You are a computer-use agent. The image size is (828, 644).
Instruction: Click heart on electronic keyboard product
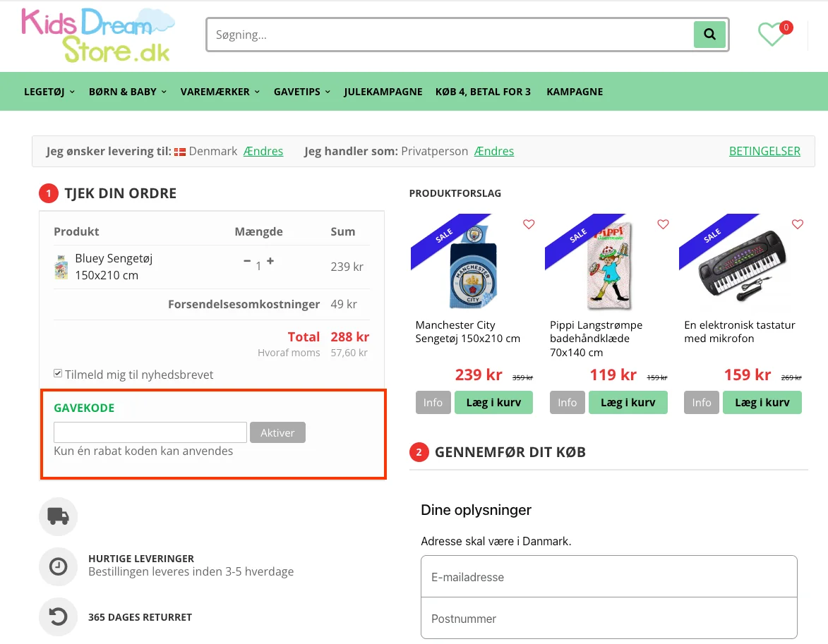(x=797, y=224)
